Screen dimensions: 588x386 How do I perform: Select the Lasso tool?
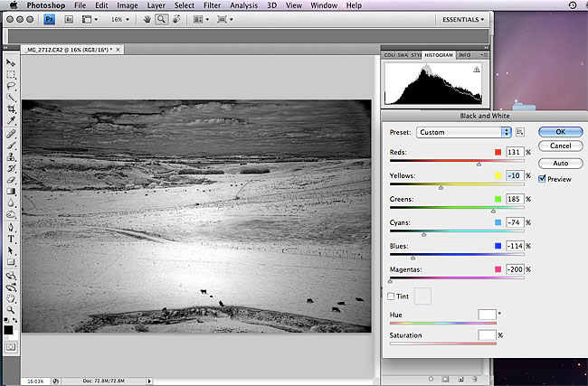click(x=11, y=87)
